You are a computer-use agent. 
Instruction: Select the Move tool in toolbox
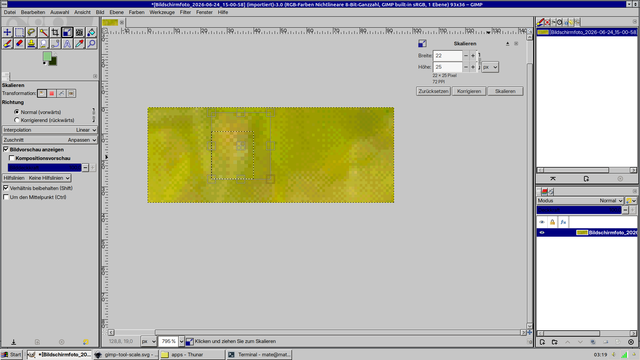(7, 32)
